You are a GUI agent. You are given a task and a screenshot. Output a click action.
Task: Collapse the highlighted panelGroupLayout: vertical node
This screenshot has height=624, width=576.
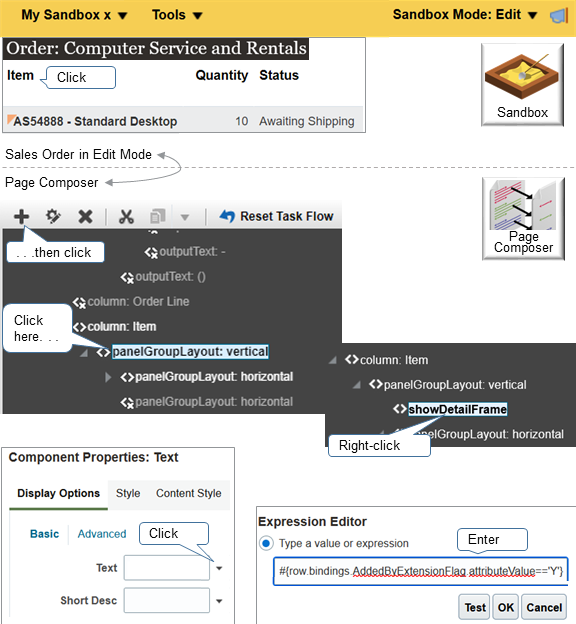click(x=84, y=353)
